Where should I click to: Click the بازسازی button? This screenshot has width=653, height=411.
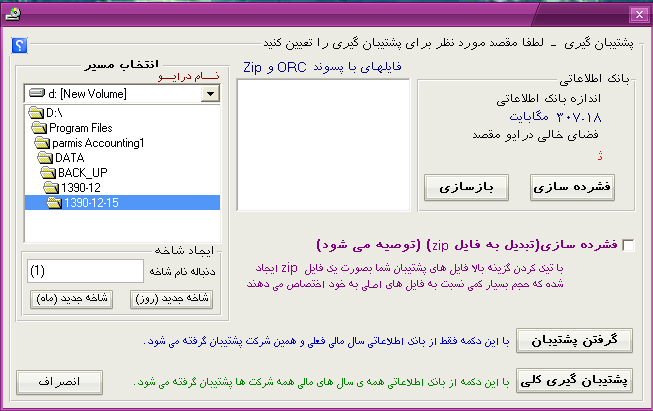click(466, 187)
